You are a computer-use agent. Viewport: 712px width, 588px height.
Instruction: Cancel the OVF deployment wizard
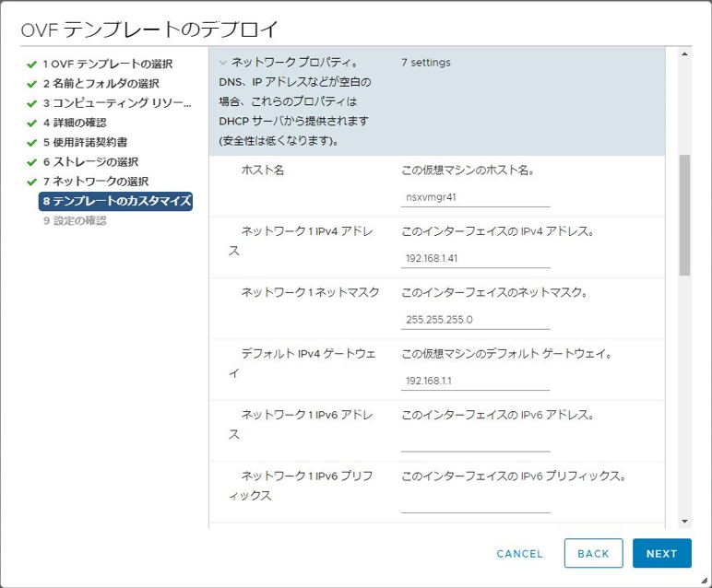point(519,554)
